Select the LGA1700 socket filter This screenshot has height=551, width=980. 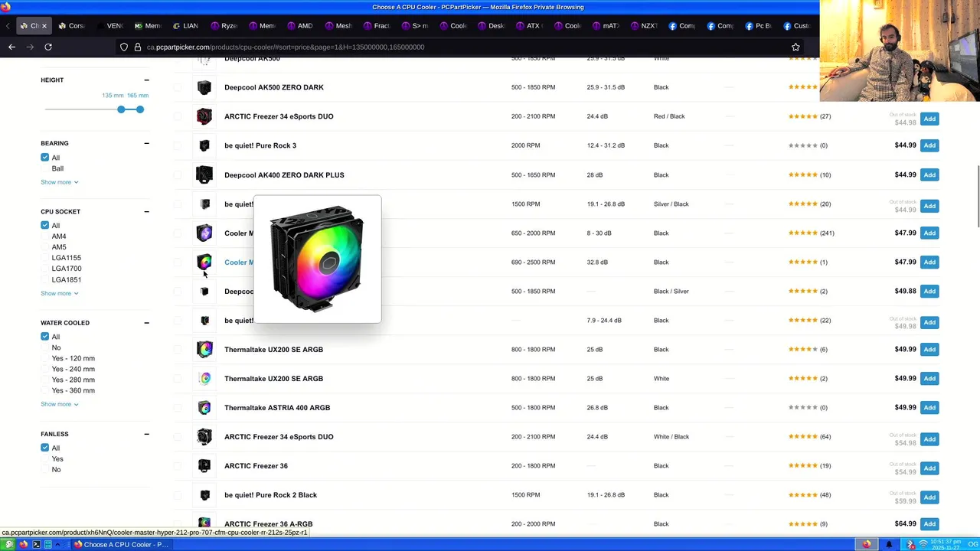click(67, 269)
